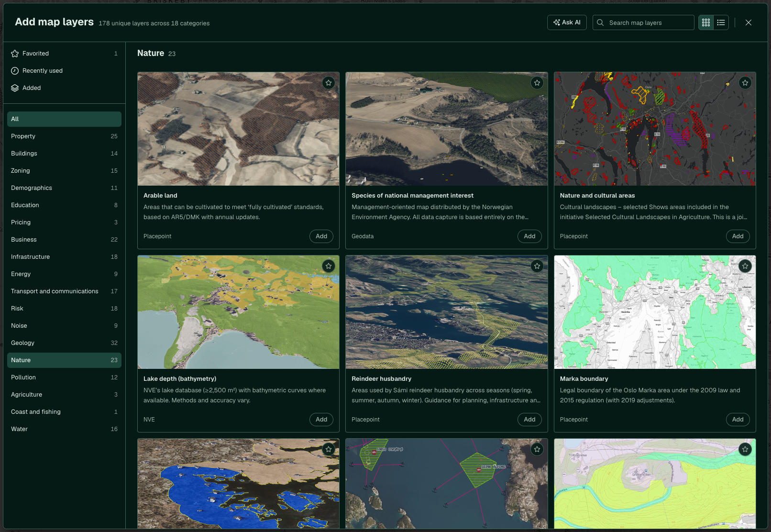Image resolution: width=771 pixels, height=532 pixels.
Task: Select the Pollution category
Action: 64,377
